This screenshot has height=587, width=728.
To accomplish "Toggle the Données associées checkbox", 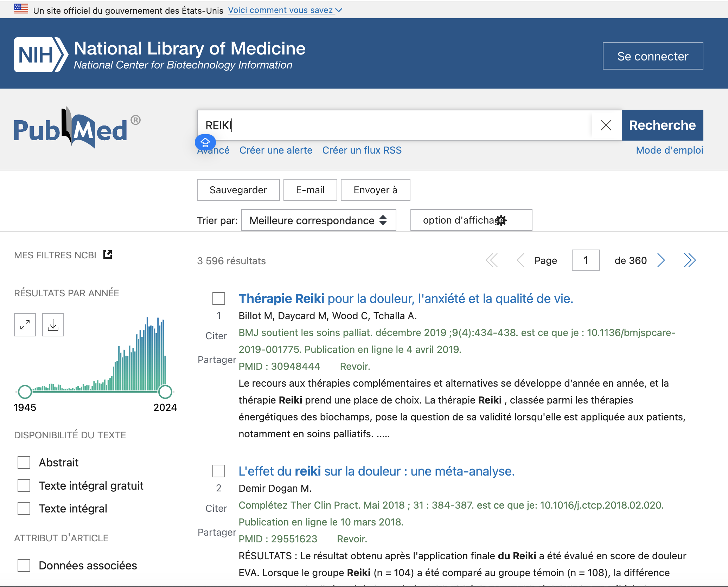I will click(x=24, y=565).
